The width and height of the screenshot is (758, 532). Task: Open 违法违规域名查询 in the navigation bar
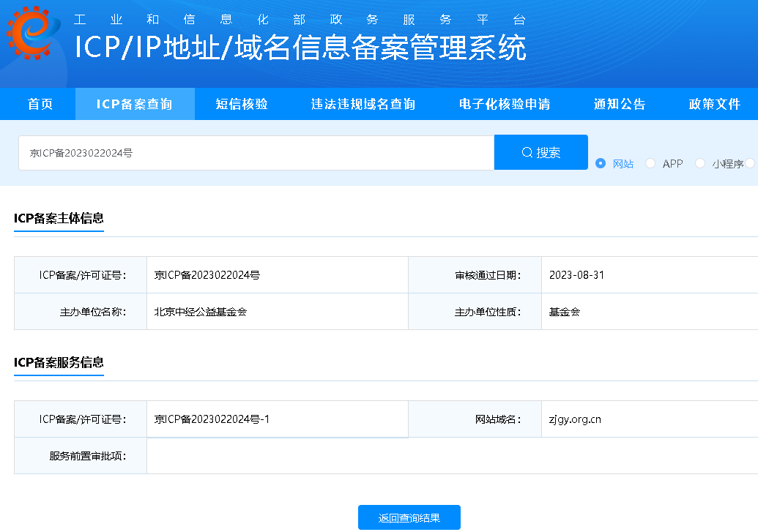click(x=363, y=104)
